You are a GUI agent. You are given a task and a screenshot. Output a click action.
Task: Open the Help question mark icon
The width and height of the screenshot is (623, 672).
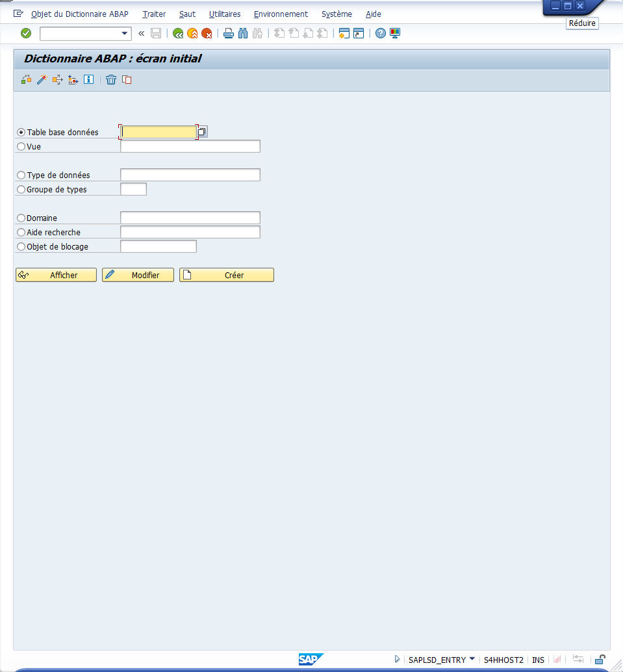[x=381, y=33]
